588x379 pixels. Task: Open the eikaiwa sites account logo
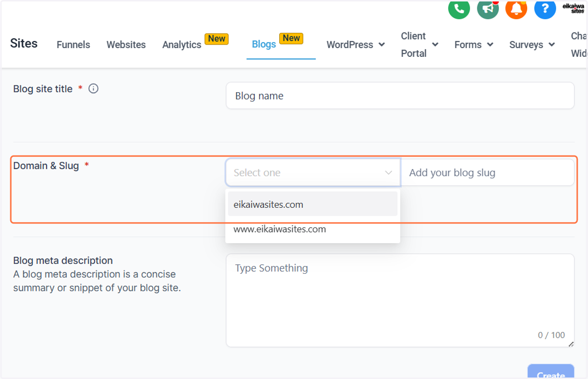point(573,9)
